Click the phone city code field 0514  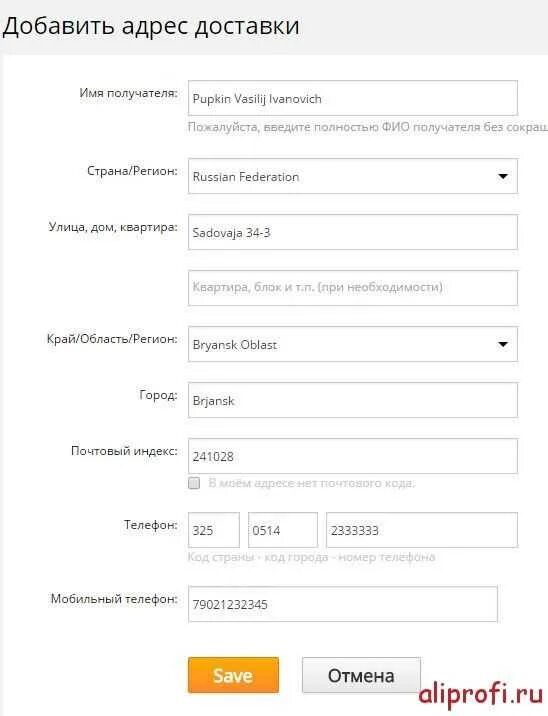[x=283, y=530]
